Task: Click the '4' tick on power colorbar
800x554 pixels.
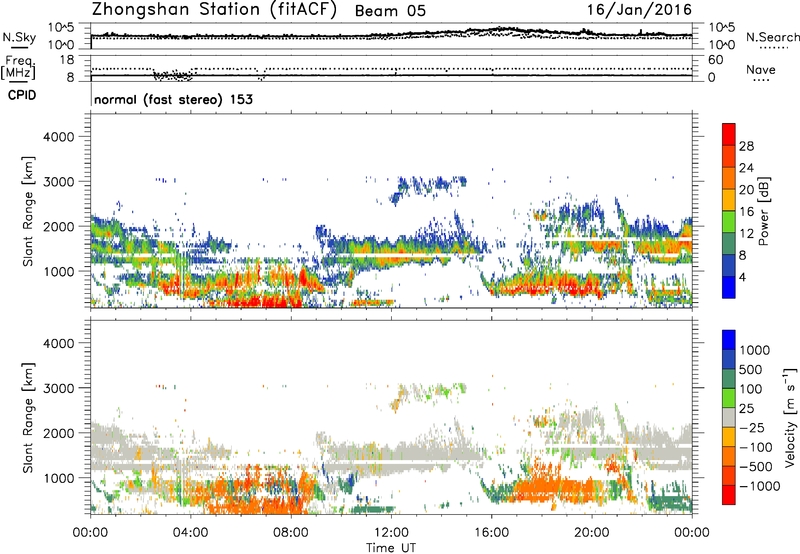Action: tap(742, 278)
